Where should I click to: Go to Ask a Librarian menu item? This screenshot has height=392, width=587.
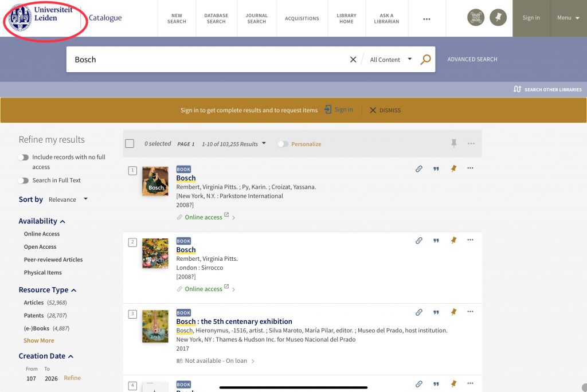[386, 18]
